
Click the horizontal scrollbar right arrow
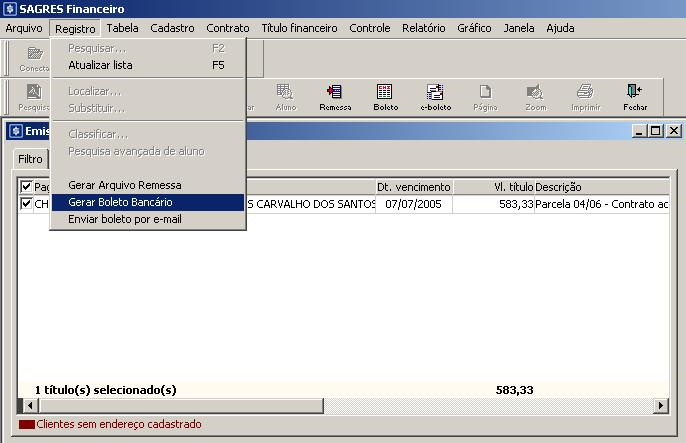click(x=660, y=405)
